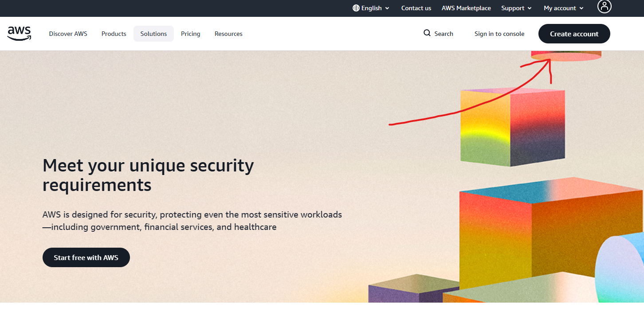Click Sign in to console

(499, 34)
